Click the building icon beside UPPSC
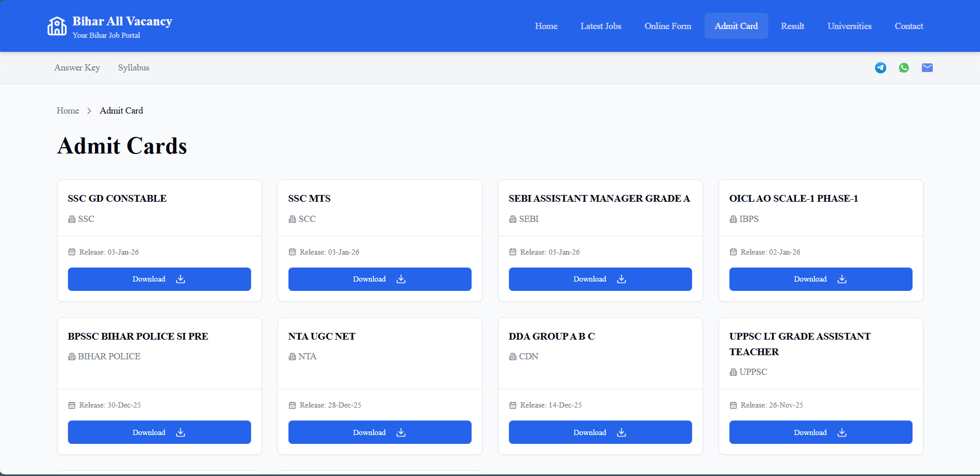The image size is (980, 476). (x=733, y=372)
